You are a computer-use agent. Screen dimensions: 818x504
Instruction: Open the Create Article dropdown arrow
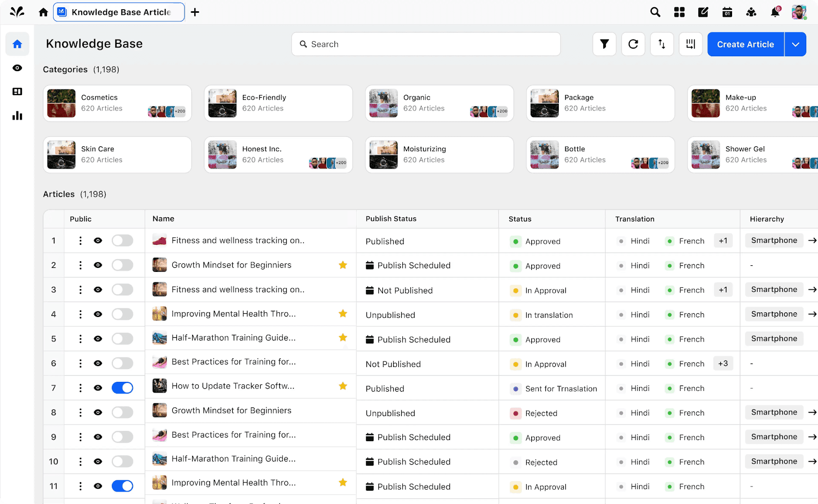pos(795,44)
